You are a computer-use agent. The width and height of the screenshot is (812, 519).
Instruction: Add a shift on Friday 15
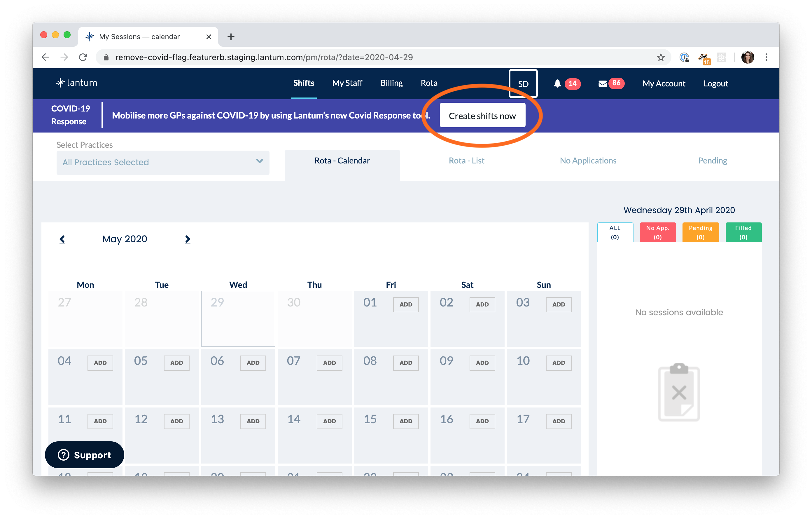tap(406, 421)
